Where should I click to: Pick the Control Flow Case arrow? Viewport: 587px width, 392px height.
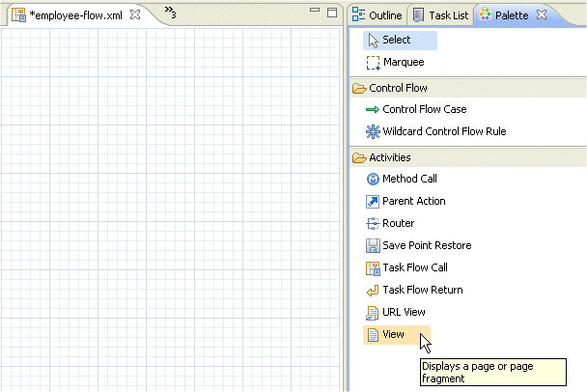pos(416,109)
